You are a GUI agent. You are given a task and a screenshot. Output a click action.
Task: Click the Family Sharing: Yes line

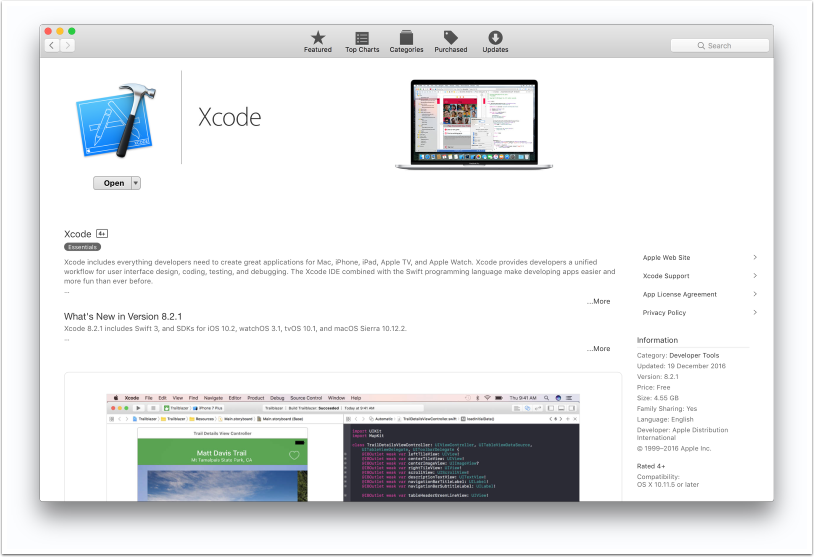pyautogui.click(x=667, y=409)
